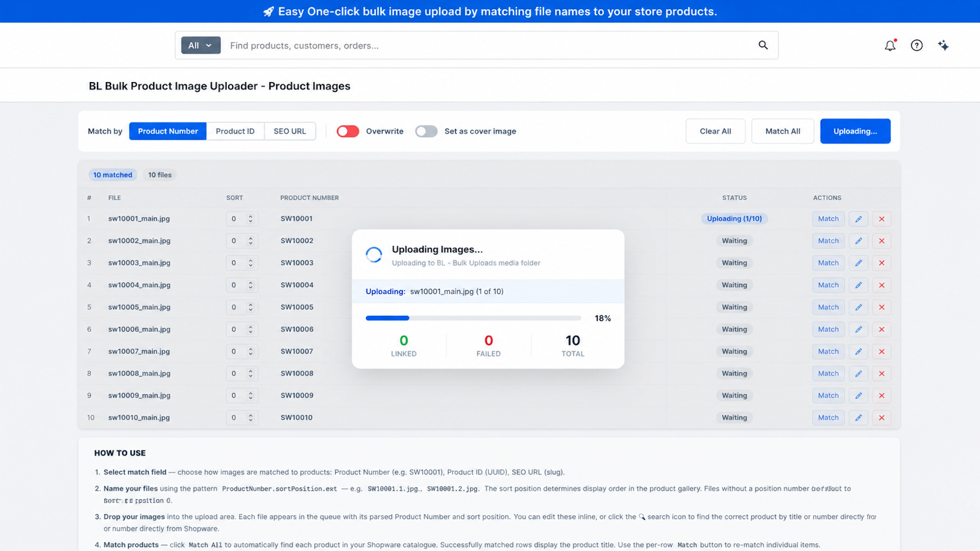
Task: Remove sw10005_main.jpg using red X icon
Action: coord(881,307)
